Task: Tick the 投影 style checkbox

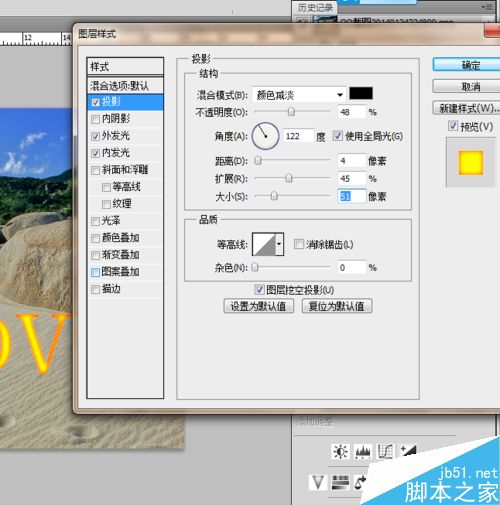Action: pyautogui.click(x=96, y=102)
